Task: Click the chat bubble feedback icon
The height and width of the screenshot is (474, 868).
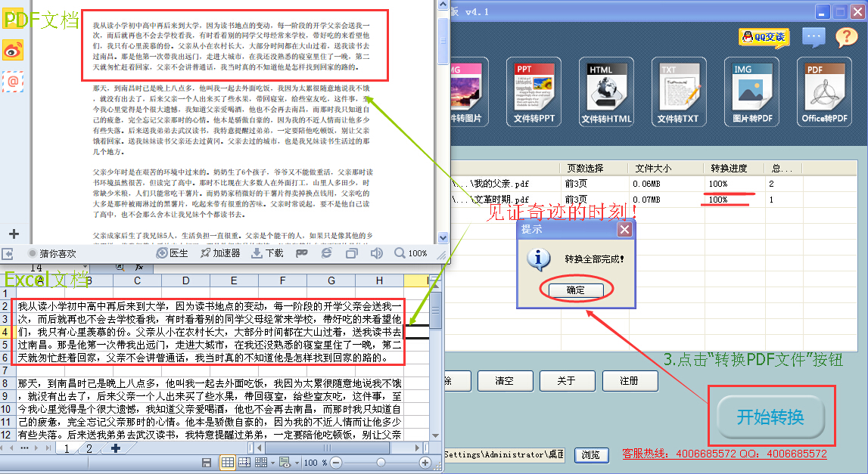Action: pyautogui.click(x=814, y=37)
